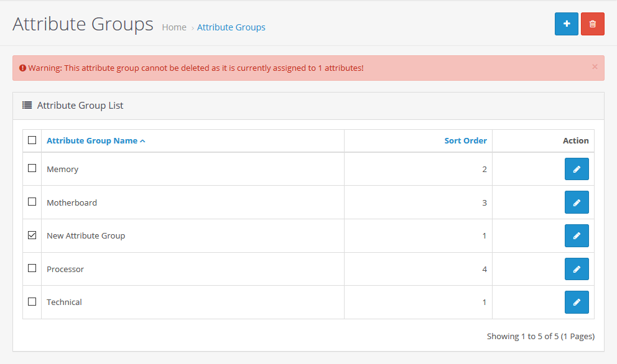Go to Home breadcrumb link
This screenshot has width=617, height=364.
pyautogui.click(x=174, y=27)
